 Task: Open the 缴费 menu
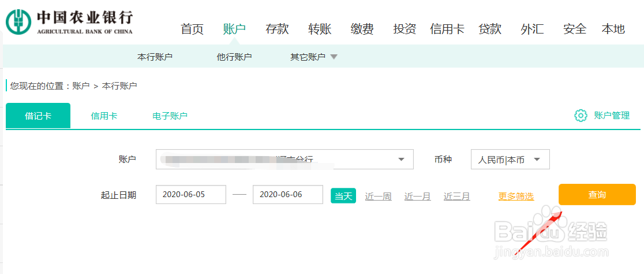[362, 29]
